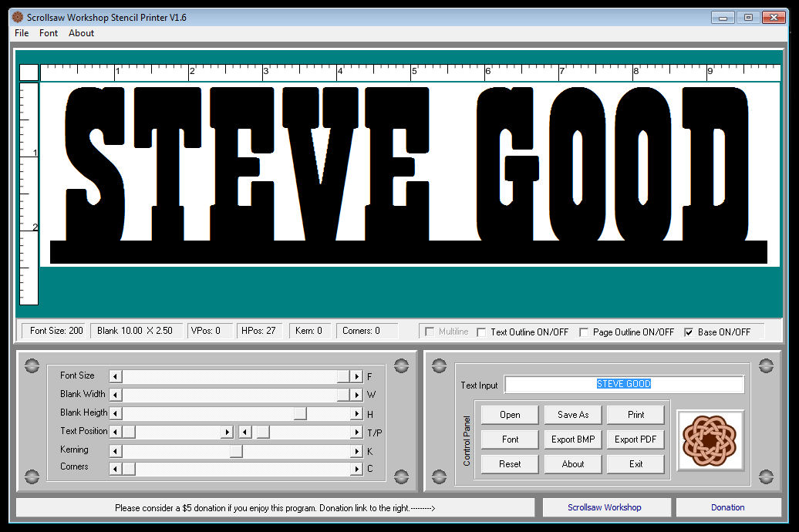
Task: Decrease Blank Width using its left arrow
Action: (115, 394)
